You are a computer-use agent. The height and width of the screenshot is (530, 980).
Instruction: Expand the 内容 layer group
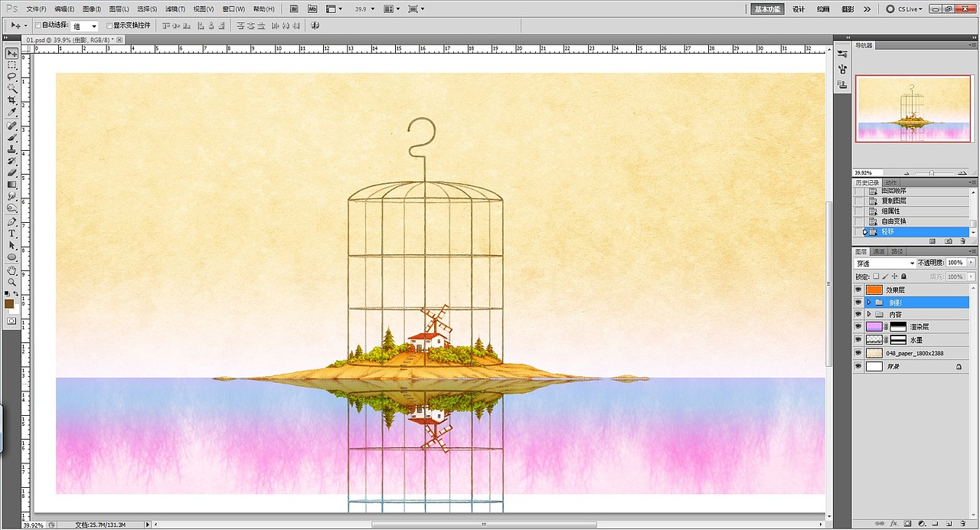869,314
